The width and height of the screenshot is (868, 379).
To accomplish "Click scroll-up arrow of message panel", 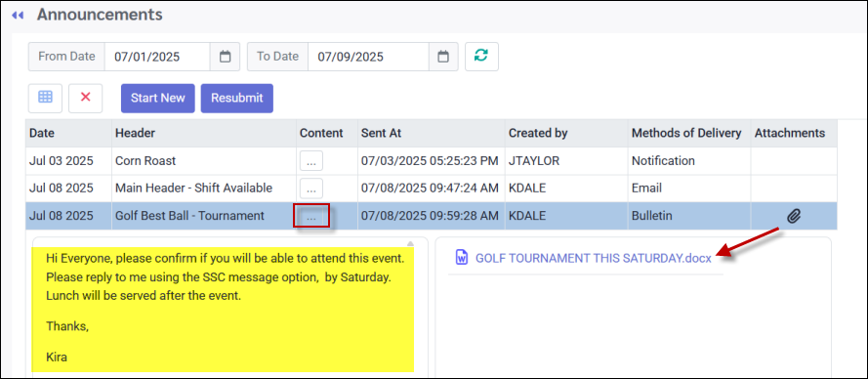I will click(x=410, y=243).
